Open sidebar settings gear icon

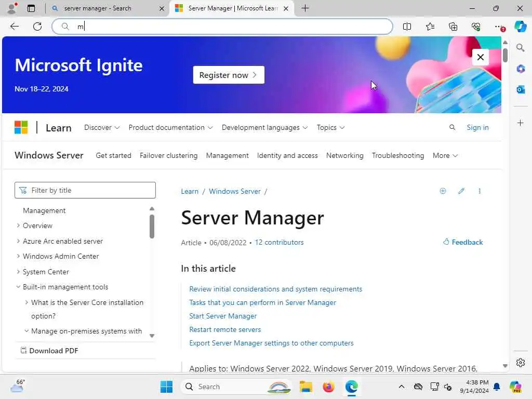pos(521,363)
